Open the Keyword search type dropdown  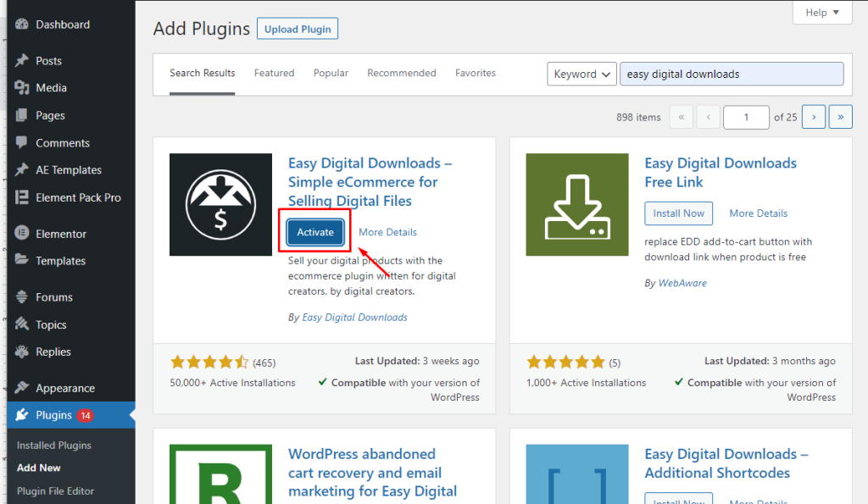(581, 74)
